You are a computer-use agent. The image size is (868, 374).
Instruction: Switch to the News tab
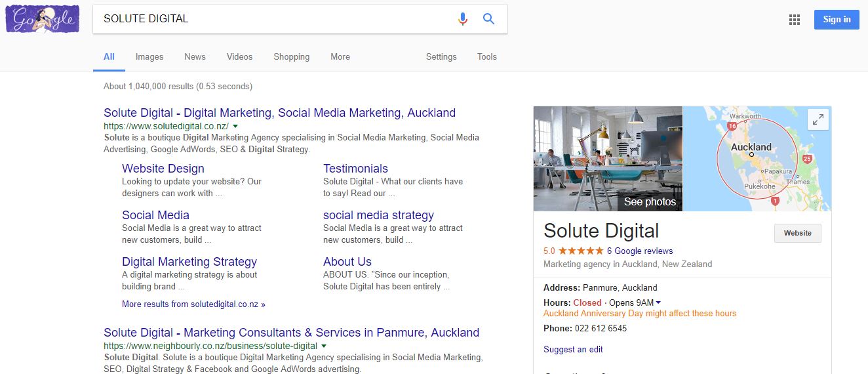tap(195, 57)
